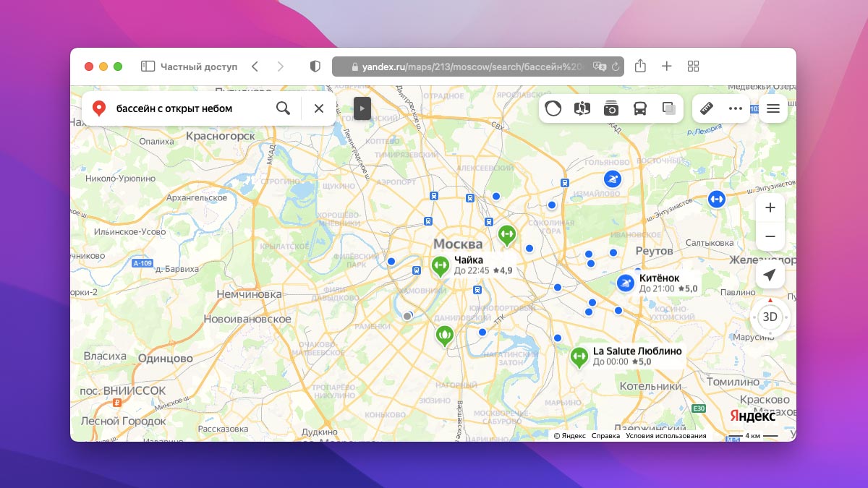This screenshot has width=868, height=488.
Task: Open the blue dot marker near Филёвский парк
Action: tap(391, 261)
